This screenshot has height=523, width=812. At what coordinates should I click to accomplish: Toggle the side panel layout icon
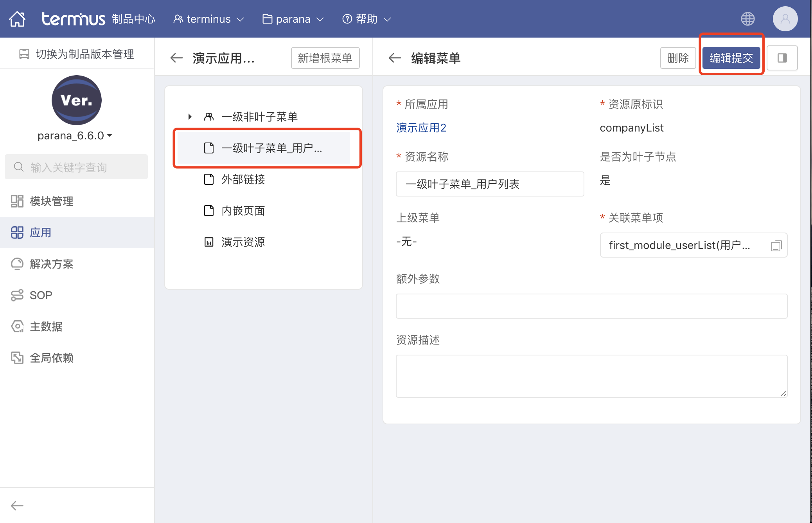(x=782, y=58)
